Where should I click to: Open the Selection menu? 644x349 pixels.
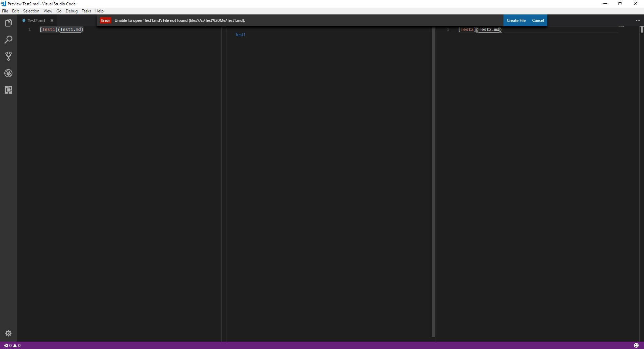(31, 11)
